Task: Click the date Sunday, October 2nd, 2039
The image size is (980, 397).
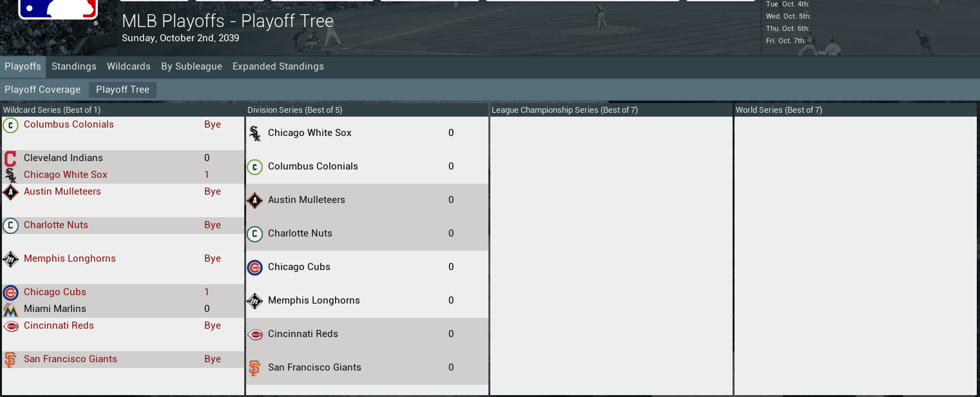Action: (x=180, y=39)
